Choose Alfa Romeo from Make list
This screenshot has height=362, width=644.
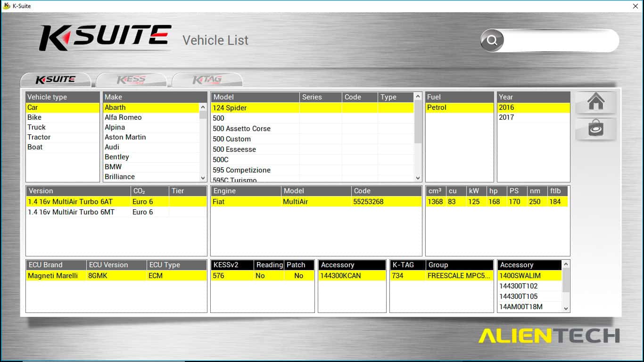(123, 117)
